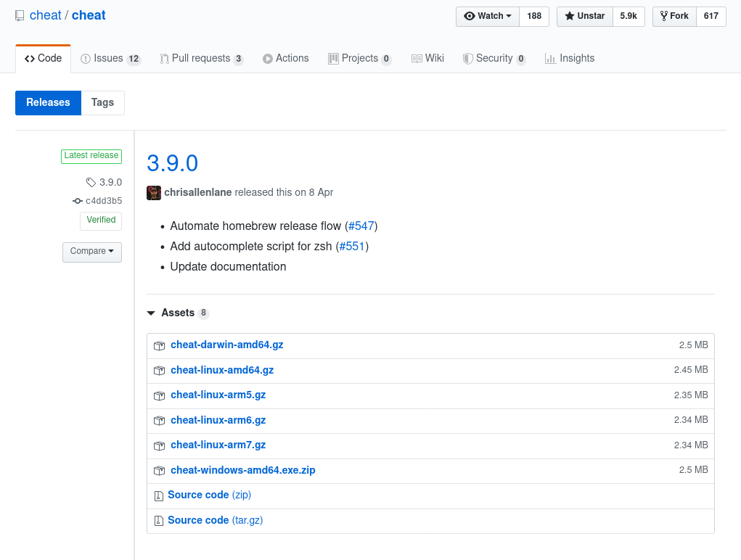Open the Insights tab
This screenshot has height=560, width=741.
[570, 59]
